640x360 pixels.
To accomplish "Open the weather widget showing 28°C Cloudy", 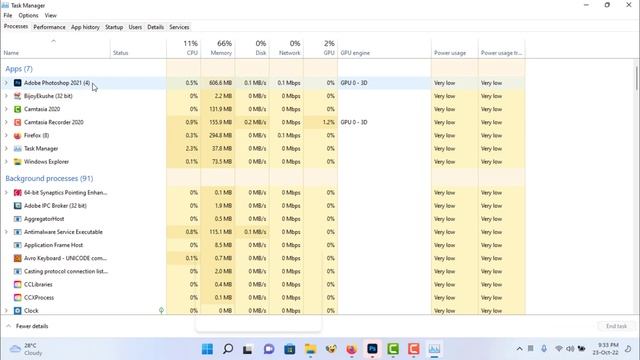I will point(26,349).
